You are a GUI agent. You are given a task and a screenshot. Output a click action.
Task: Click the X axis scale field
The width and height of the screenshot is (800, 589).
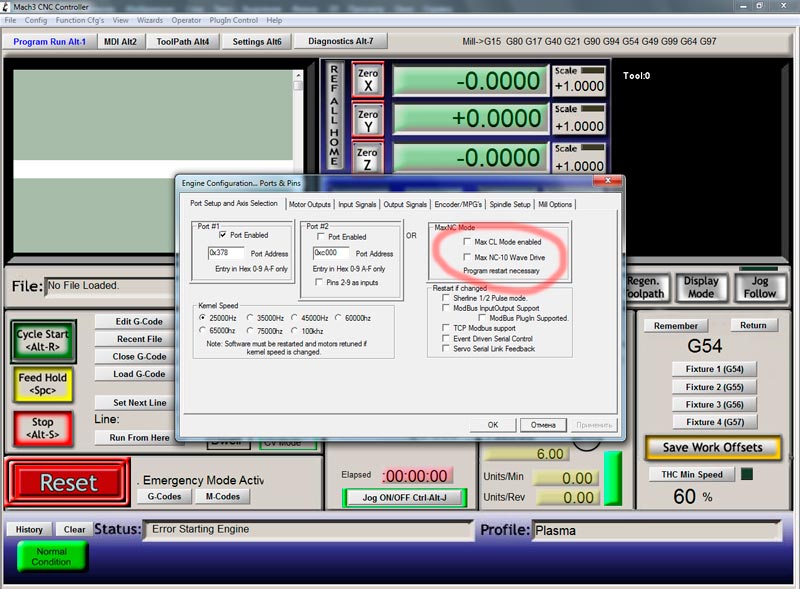[x=579, y=86]
